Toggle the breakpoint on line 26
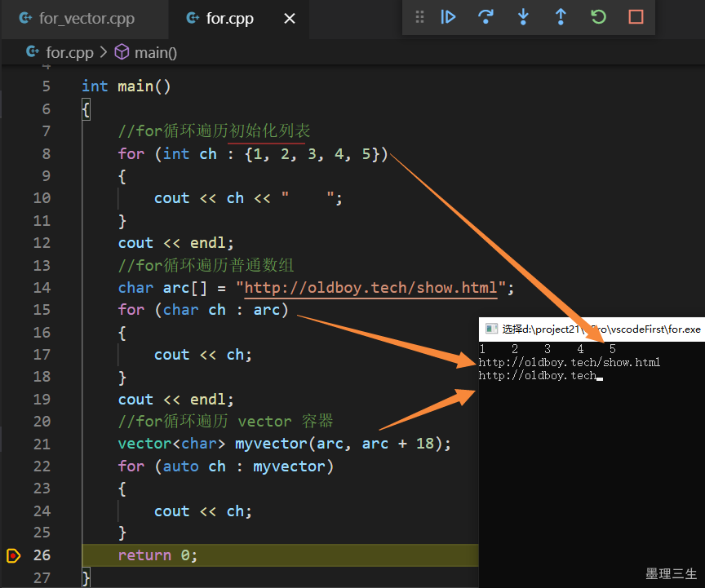The image size is (705, 588). 14,555
